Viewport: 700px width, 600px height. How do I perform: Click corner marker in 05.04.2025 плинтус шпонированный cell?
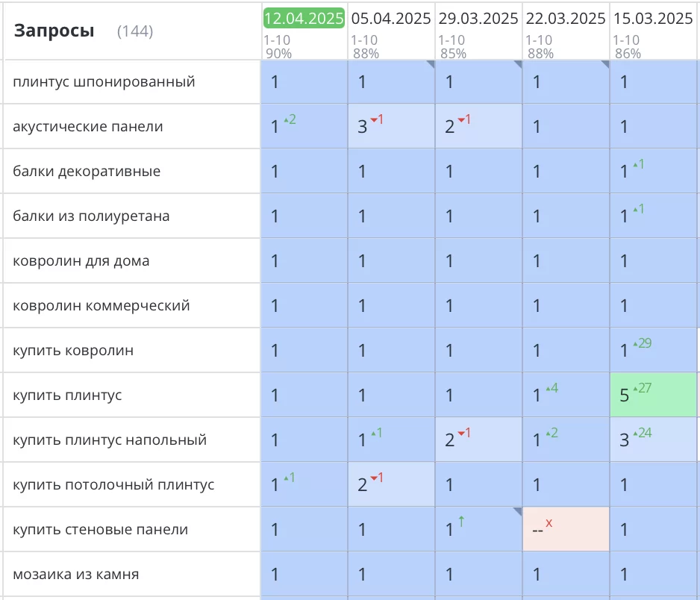click(x=431, y=65)
